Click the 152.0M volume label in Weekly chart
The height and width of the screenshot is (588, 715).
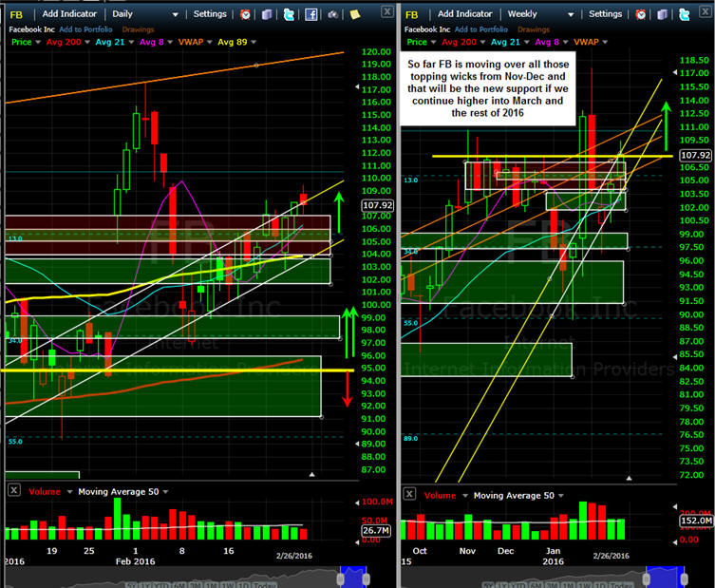coord(696,521)
